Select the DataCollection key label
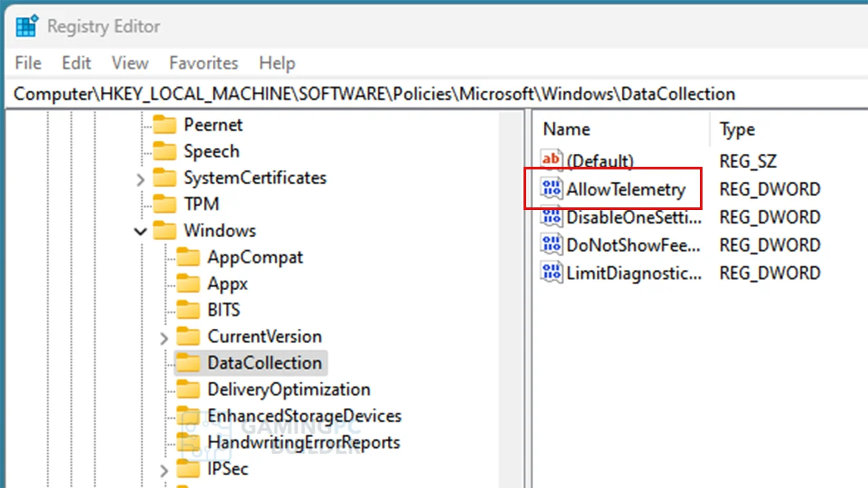This screenshot has height=488, width=868. click(264, 363)
